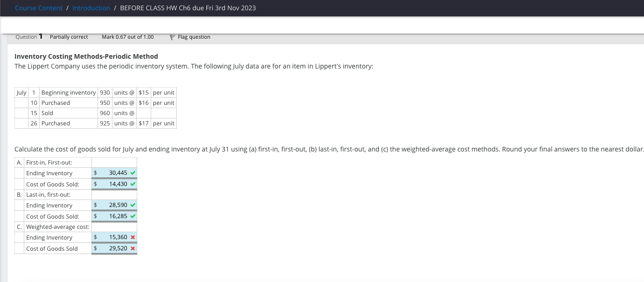Select the LIFO Ending Inventory answer field

point(113,205)
